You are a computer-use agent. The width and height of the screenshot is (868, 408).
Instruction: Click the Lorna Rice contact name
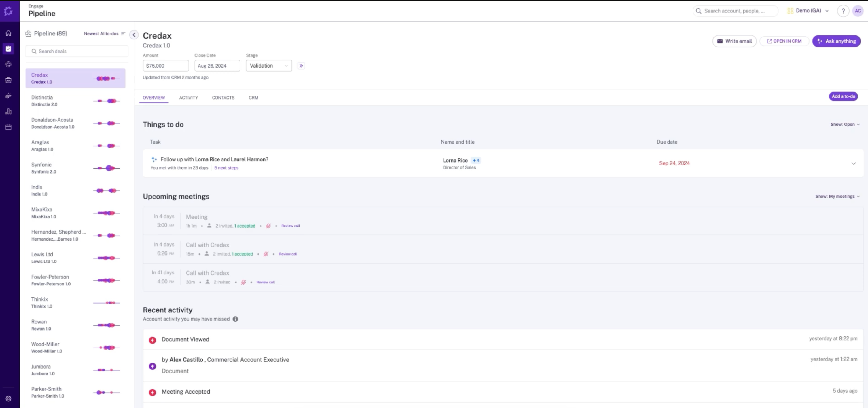pyautogui.click(x=455, y=160)
